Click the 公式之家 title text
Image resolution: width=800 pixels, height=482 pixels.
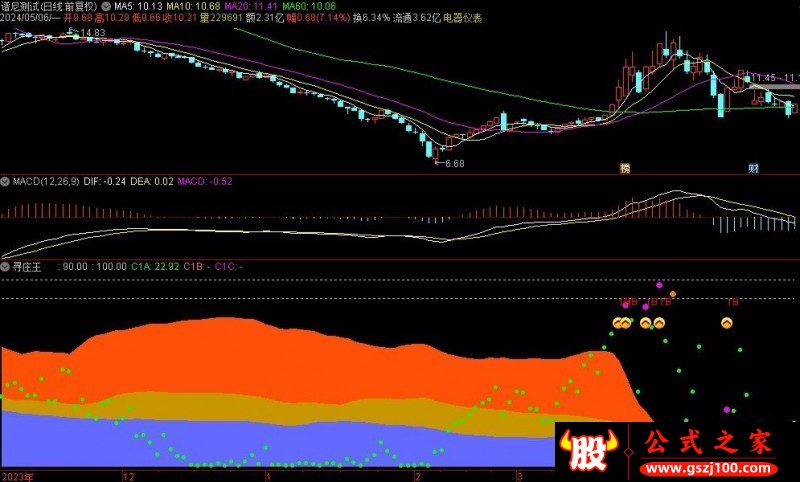[707, 440]
